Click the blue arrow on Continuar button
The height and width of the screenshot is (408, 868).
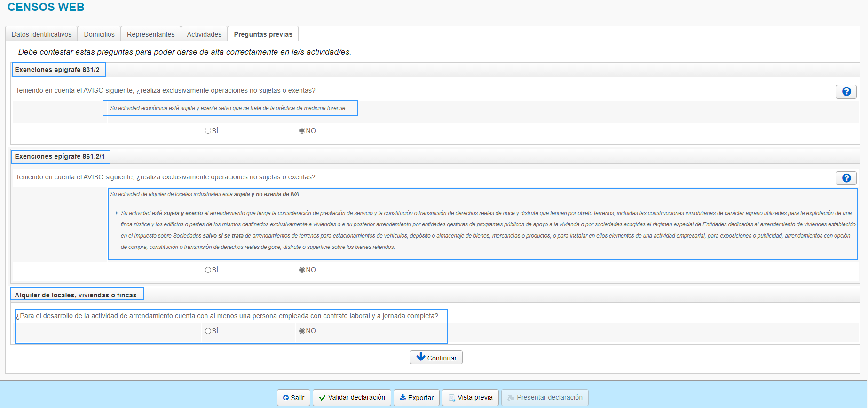[421, 357]
